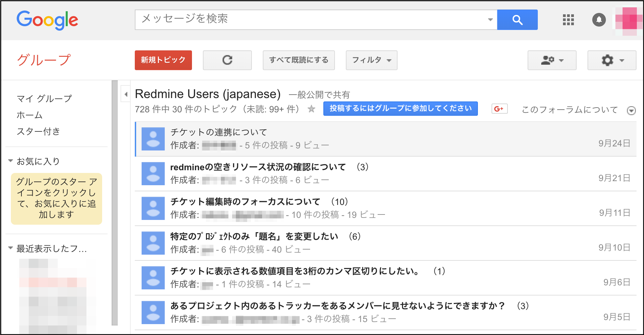Open the search options dropdown arrow

pyautogui.click(x=490, y=20)
